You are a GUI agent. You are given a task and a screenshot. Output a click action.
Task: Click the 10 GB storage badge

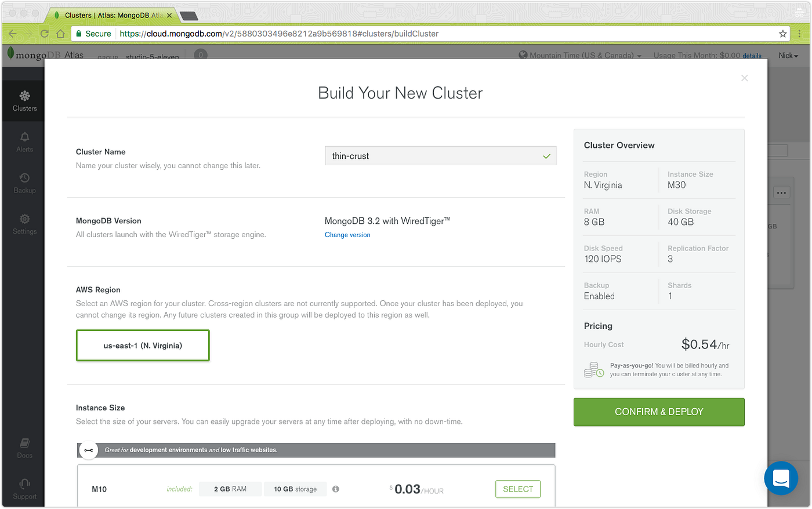coord(295,489)
